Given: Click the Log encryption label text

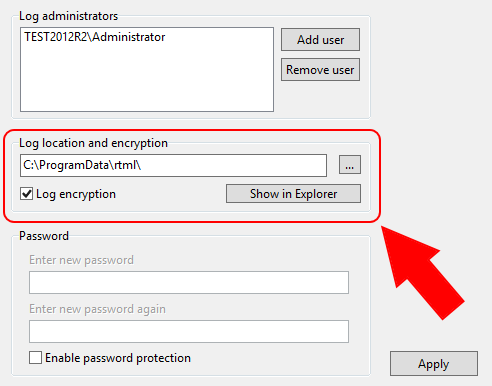Looking at the screenshot, I should (76, 194).
